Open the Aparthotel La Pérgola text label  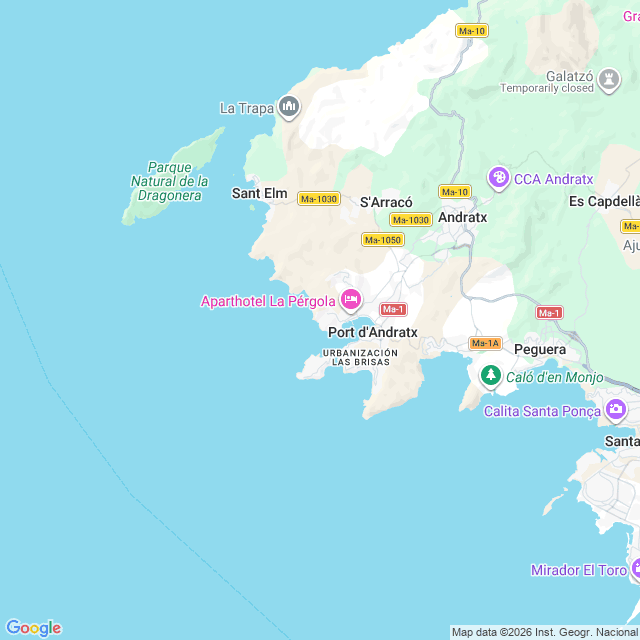pos(268,301)
